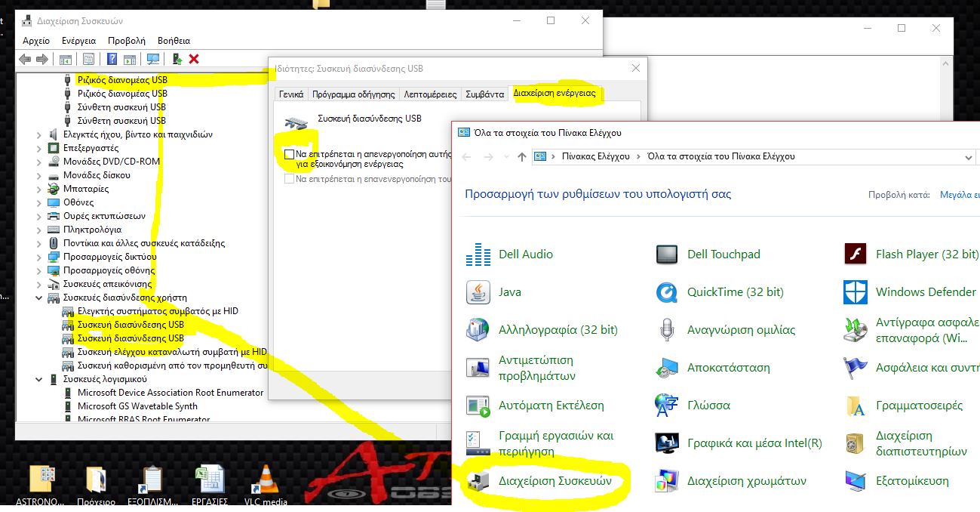980x512 pixels.
Task: Tick the checkbox allowing device power-off to save energy
Action: [x=289, y=154]
